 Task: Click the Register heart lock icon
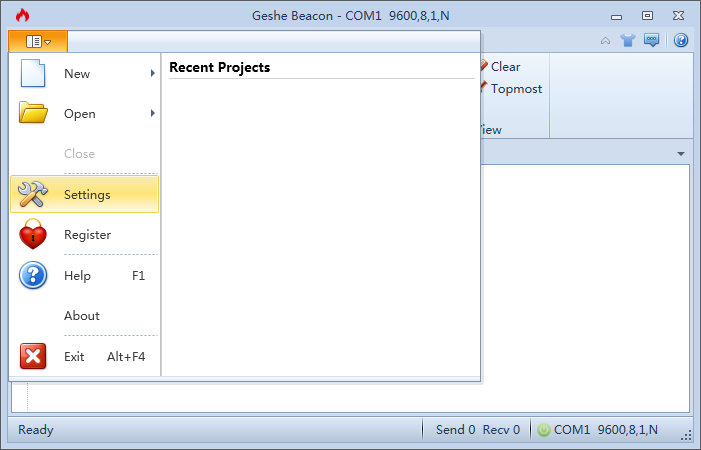(x=33, y=234)
